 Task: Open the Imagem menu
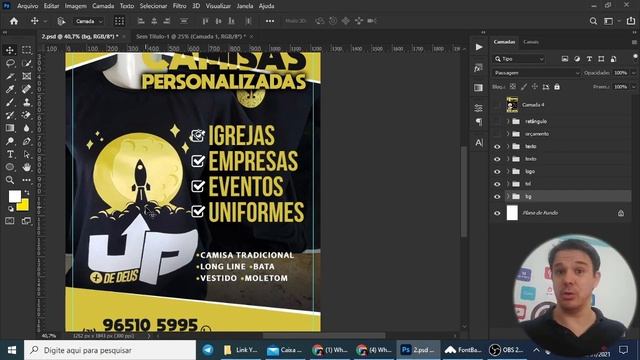[76, 6]
